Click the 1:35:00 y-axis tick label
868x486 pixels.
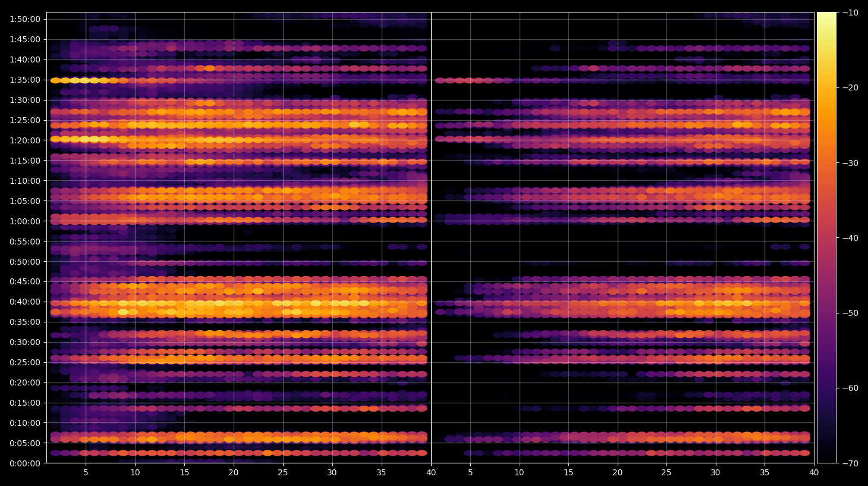point(25,80)
